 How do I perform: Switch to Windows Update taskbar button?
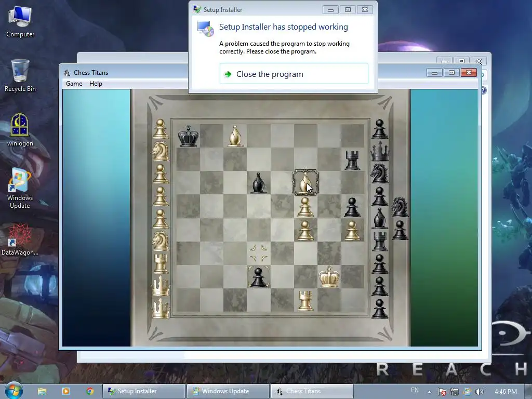tap(229, 391)
